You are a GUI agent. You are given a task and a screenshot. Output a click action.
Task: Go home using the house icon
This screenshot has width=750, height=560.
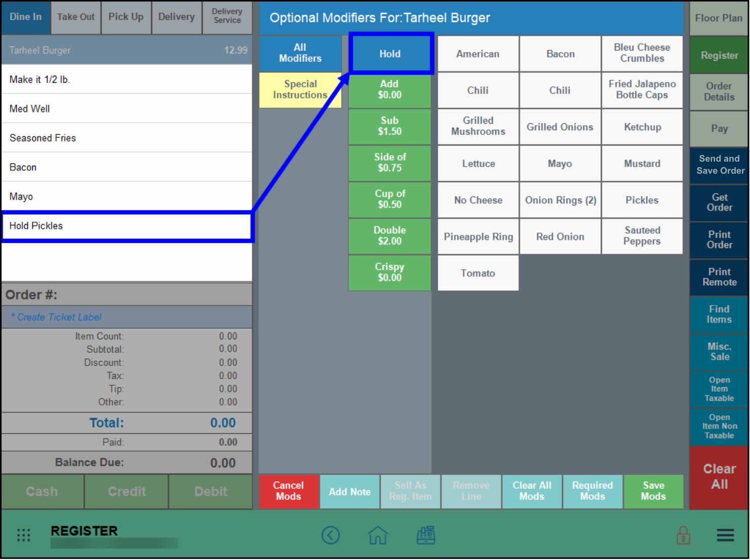tap(378, 535)
